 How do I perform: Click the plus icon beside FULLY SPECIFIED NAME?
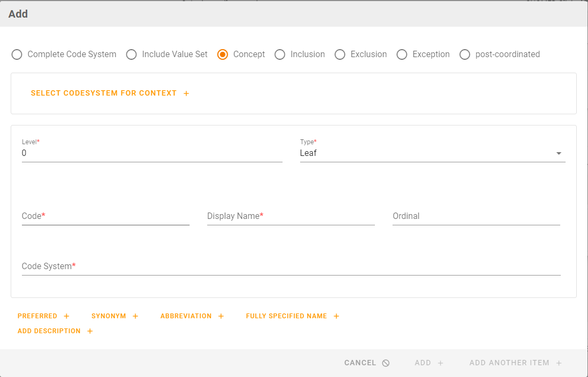click(x=336, y=316)
